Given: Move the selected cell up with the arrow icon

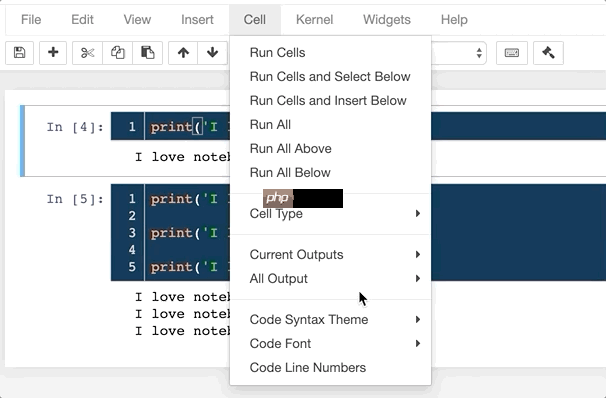Looking at the screenshot, I should pos(183,53).
